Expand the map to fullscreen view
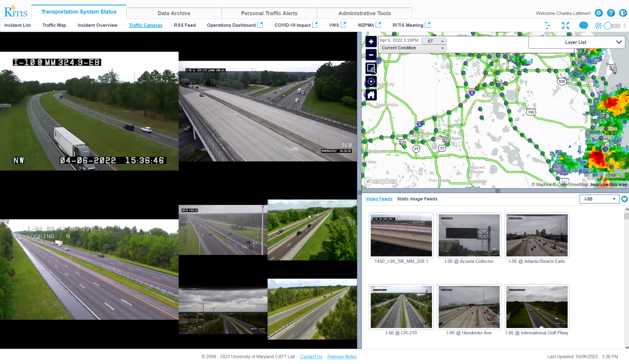The image size is (629, 364). (566, 25)
